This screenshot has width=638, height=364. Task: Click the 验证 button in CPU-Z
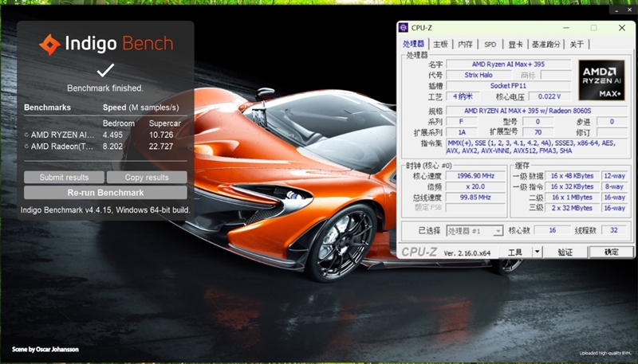(565, 252)
